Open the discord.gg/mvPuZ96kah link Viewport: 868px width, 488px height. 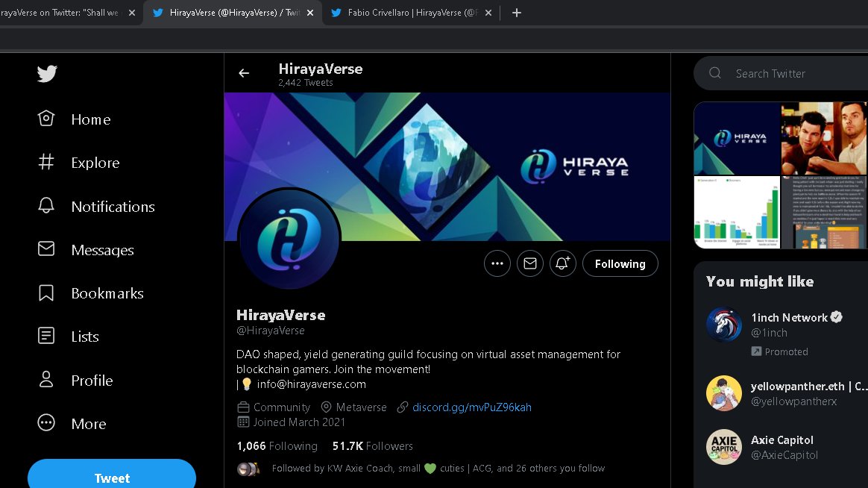471,407
